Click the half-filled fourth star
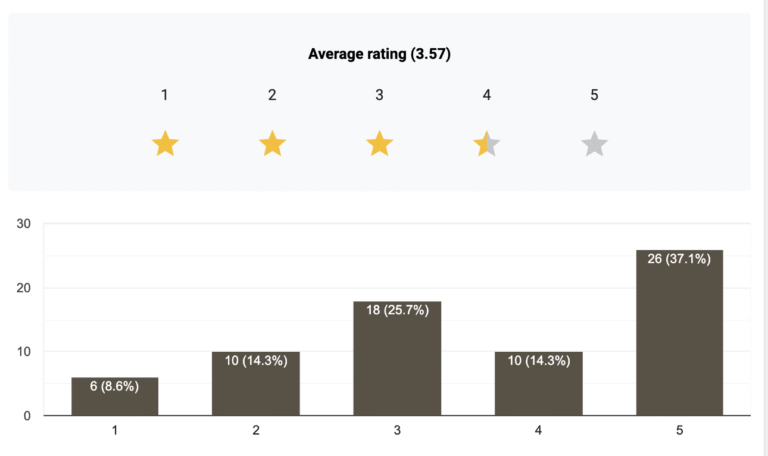The width and height of the screenshot is (768, 456). click(x=487, y=145)
